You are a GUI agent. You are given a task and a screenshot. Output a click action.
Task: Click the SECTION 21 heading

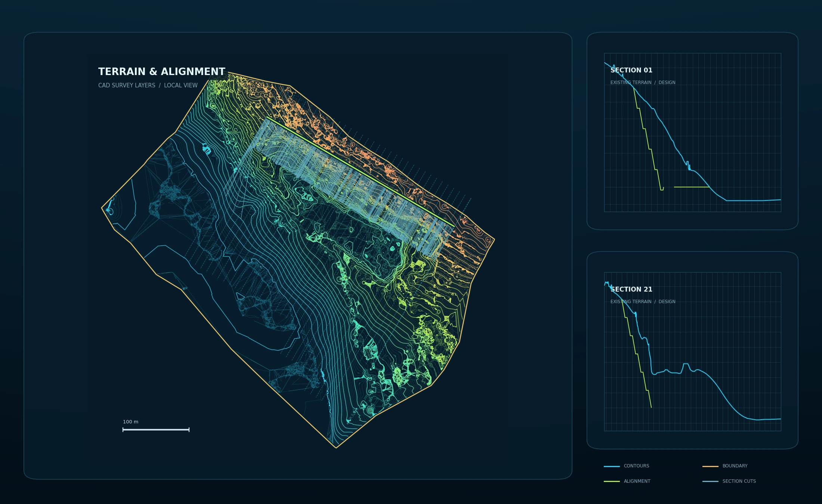pos(631,289)
